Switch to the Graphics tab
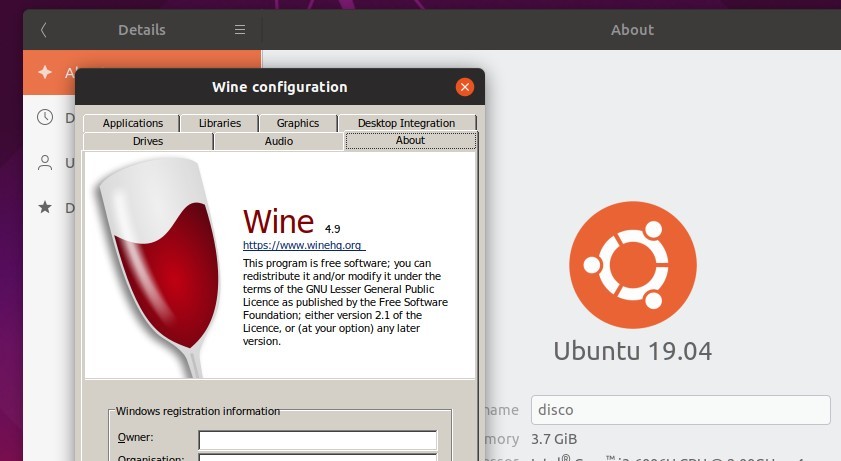The width and height of the screenshot is (841, 461). [x=298, y=123]
